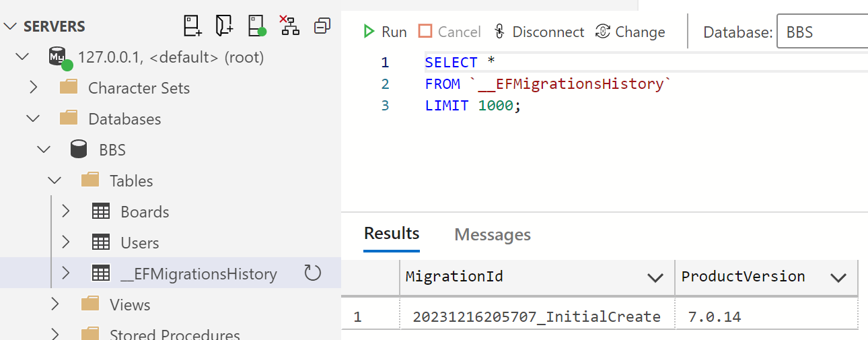Disconnect from the server
868x340 pixels.
(539, 32)
